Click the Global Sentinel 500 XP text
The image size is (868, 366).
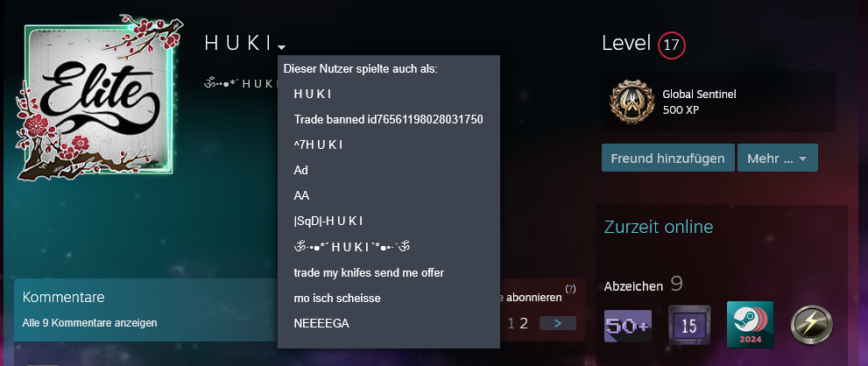[x=697, y=102]
